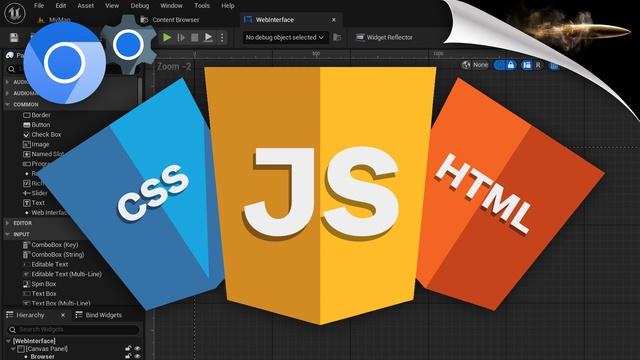Click the Frame Skip advance icon
Viewport: 640px width, 360px height.
[x=181, y=38]
